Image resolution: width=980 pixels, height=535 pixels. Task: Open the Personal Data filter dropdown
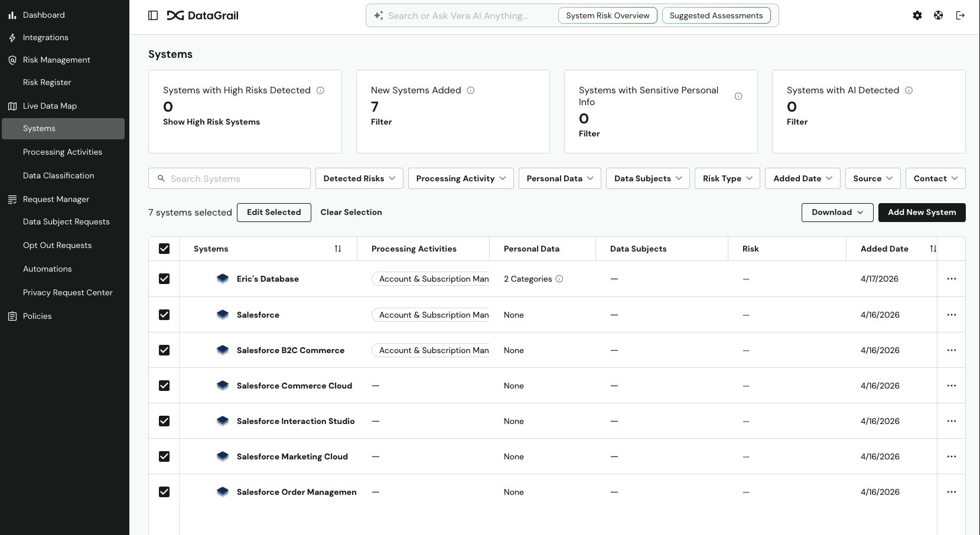tap(560, 178)
